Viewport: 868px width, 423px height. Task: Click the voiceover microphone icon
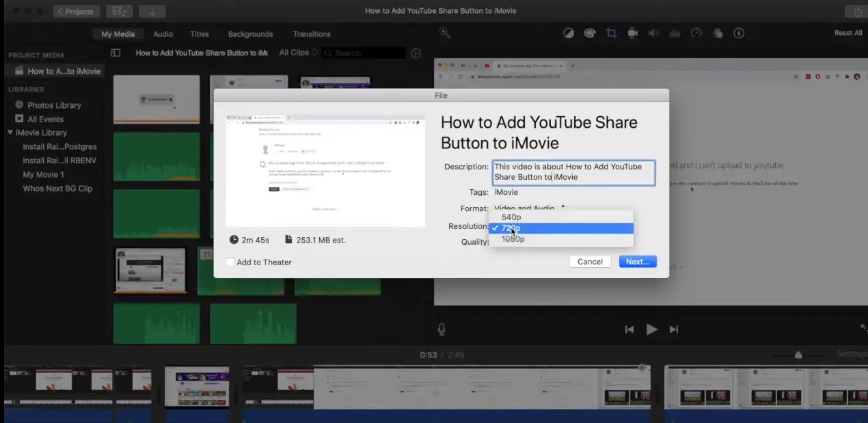442,329
